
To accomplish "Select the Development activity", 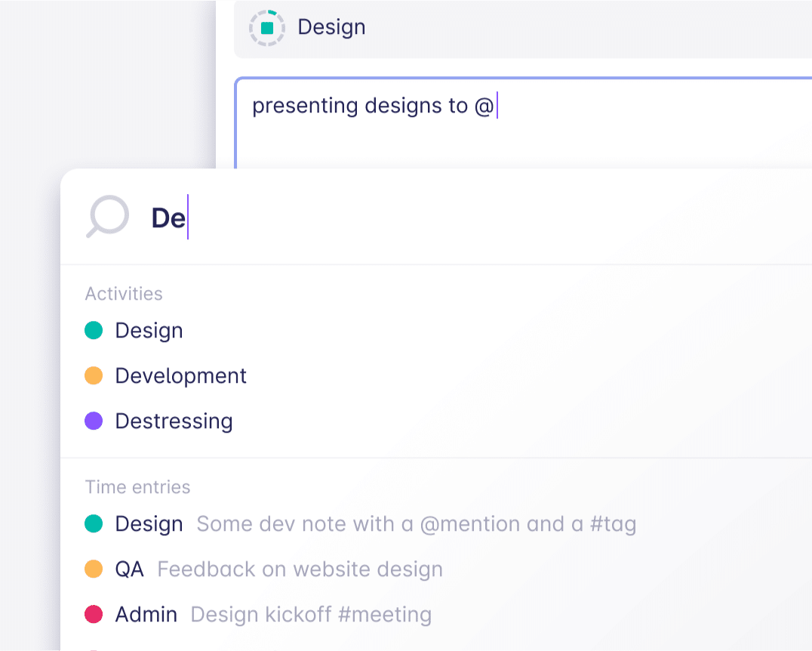I will pyautogui.click(x=180, y=376).
